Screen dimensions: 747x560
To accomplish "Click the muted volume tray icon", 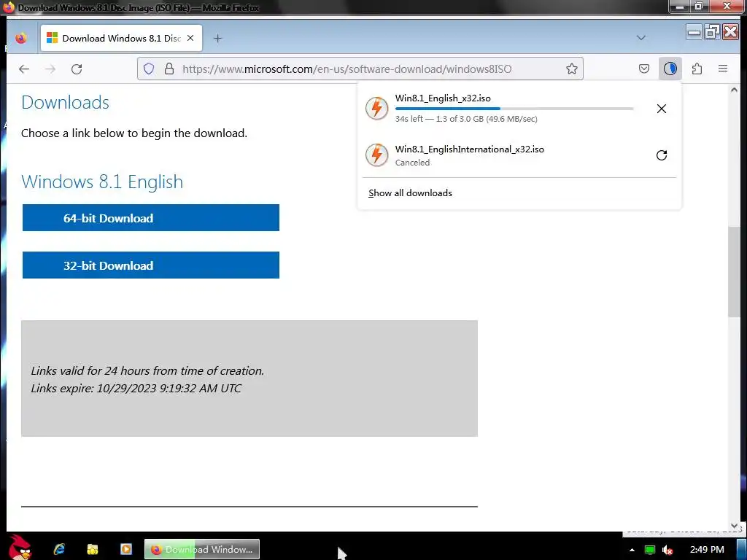I will click(x=667, y=550).
